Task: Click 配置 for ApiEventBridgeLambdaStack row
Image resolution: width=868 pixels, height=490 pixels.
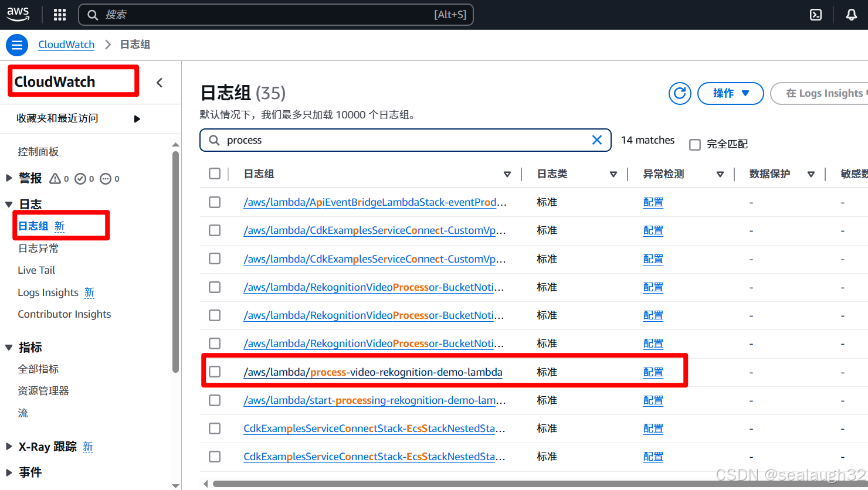Action: (653, 202)
